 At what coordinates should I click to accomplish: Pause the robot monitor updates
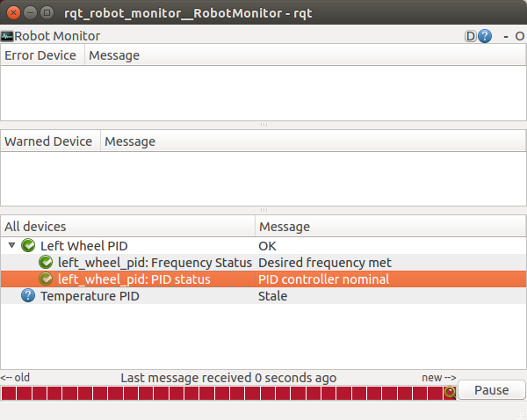pyautogui.click(x=492, y=390)
